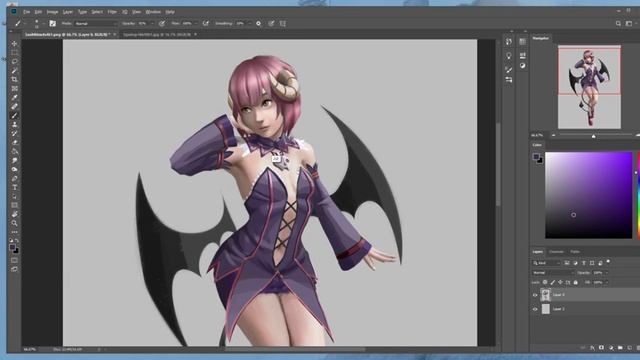
Task: Select the Move tool
Action: 14,44
